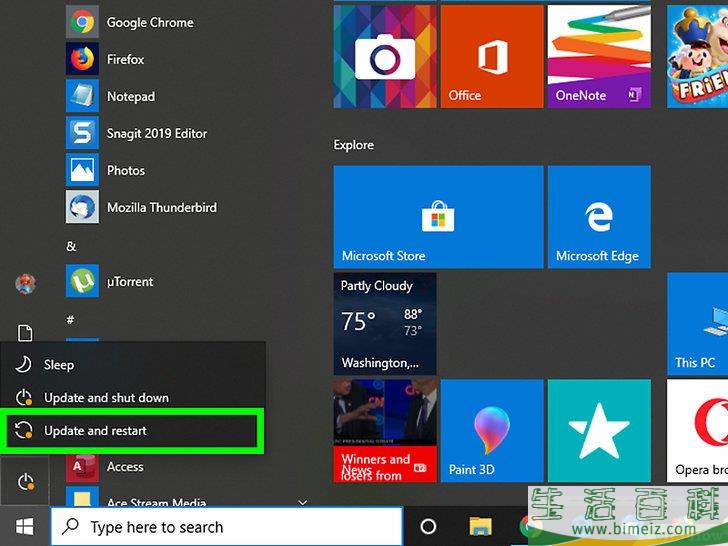This screenshot has height=546, width=728.
Task: Open the white star app tile
Action: [x=599, y=431]
